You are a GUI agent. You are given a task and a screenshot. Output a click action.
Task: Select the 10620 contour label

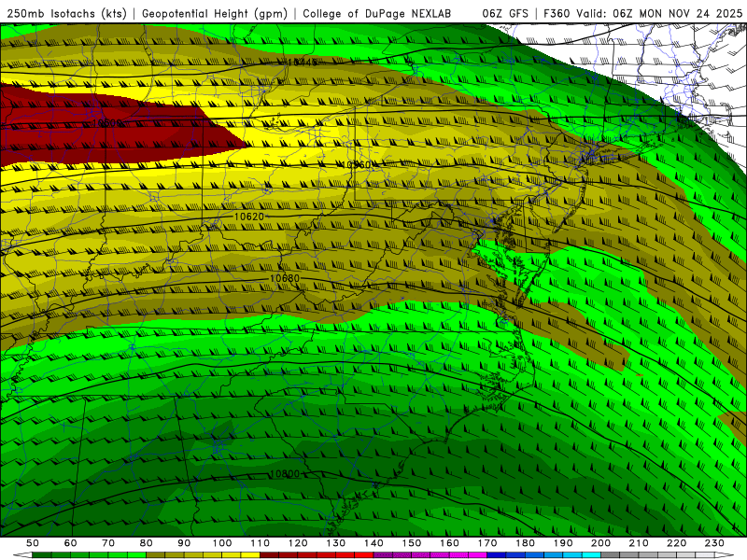(x=249, y=217)
